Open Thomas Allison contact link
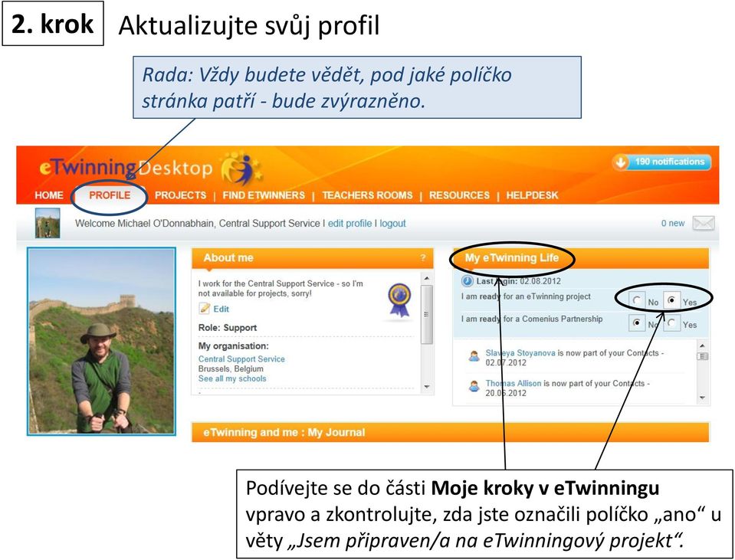This screenshot has width=735, height=560. point(514,383)
